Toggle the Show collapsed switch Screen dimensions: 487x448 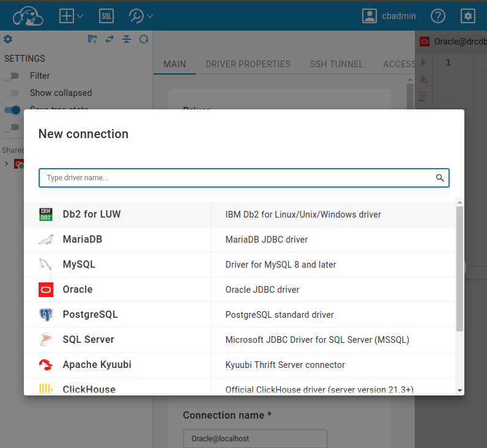12,93
